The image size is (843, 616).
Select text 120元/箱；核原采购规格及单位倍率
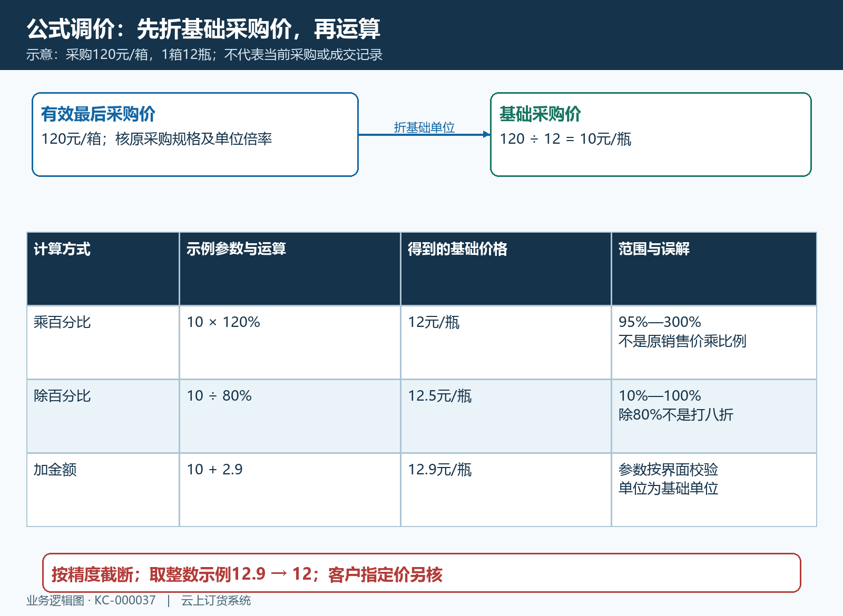[156, 139]
